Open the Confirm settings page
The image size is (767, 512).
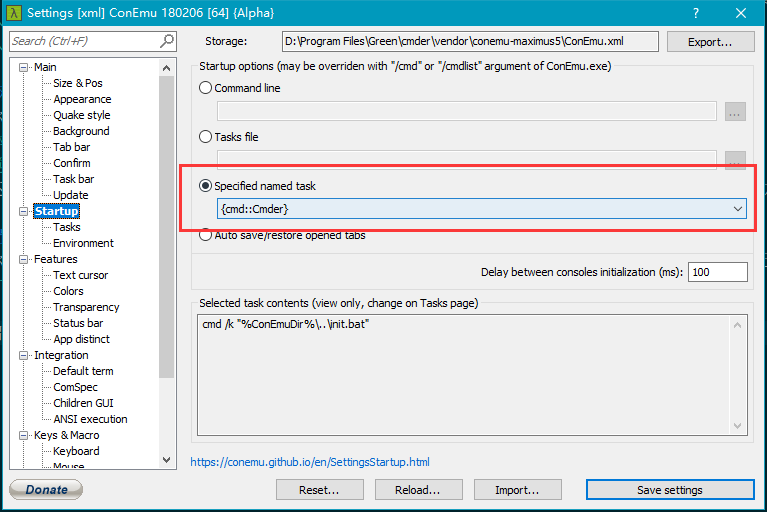pos(71,163)
